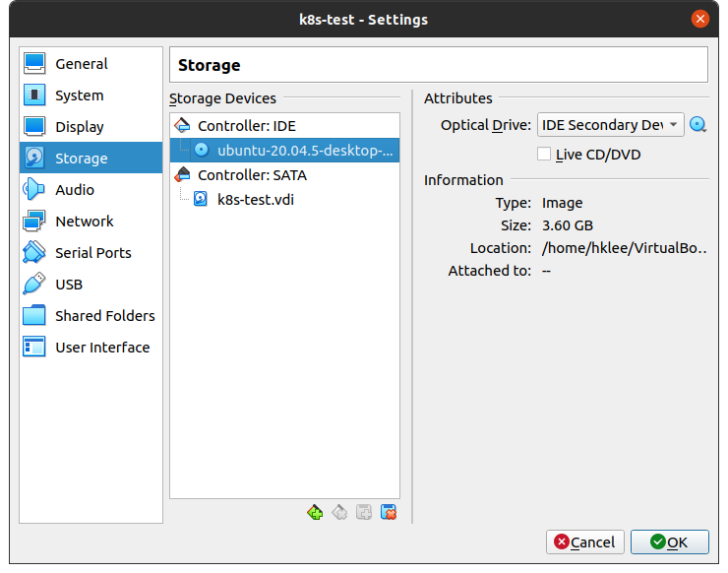Select the USB settings category
The image size is (728, 573).
(x=91, y=284)
